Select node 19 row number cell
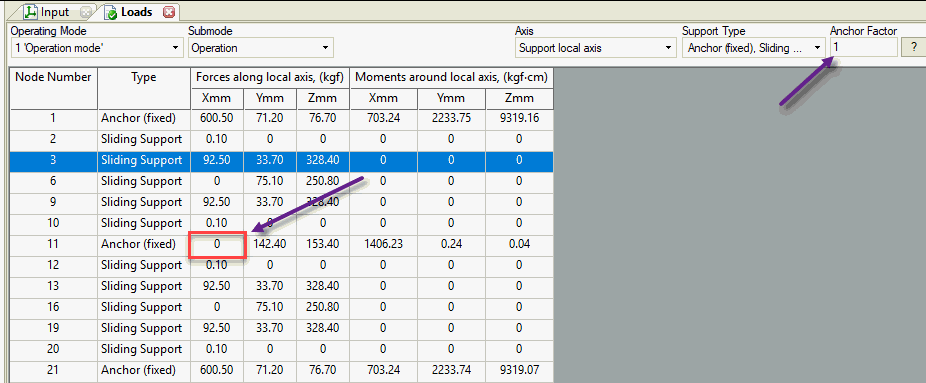The image size is (926, 383). [53, 329]
